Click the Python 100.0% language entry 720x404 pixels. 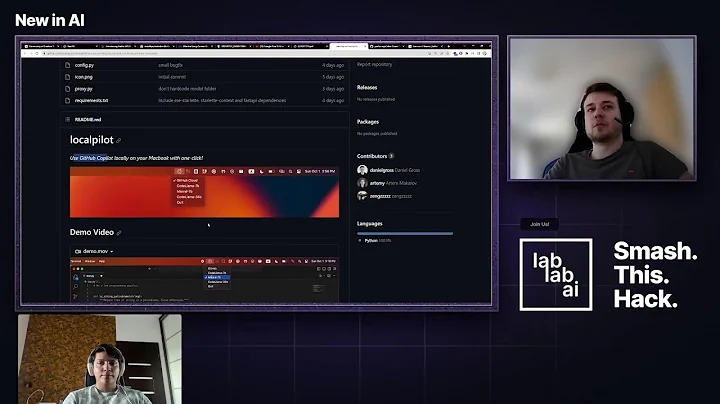tap(377, 240)
